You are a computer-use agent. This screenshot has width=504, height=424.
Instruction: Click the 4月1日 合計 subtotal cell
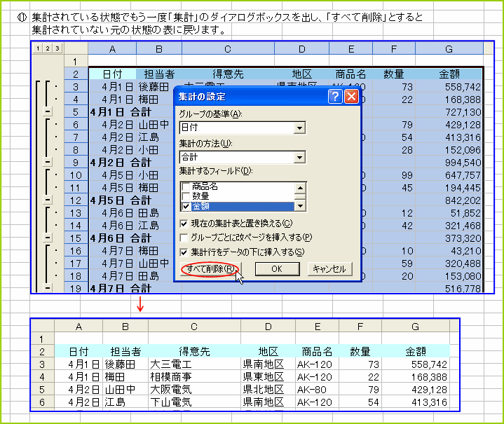(120, 112)
